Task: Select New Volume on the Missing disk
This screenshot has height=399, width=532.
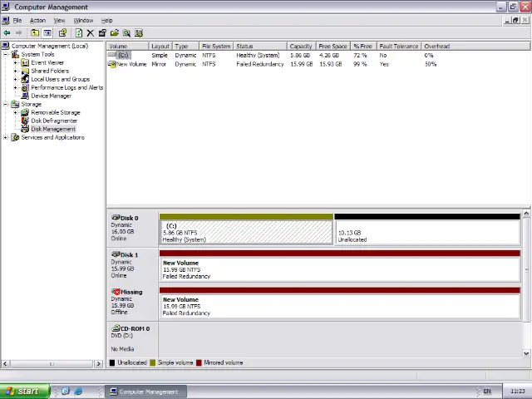Action: (x=340, y=306)
